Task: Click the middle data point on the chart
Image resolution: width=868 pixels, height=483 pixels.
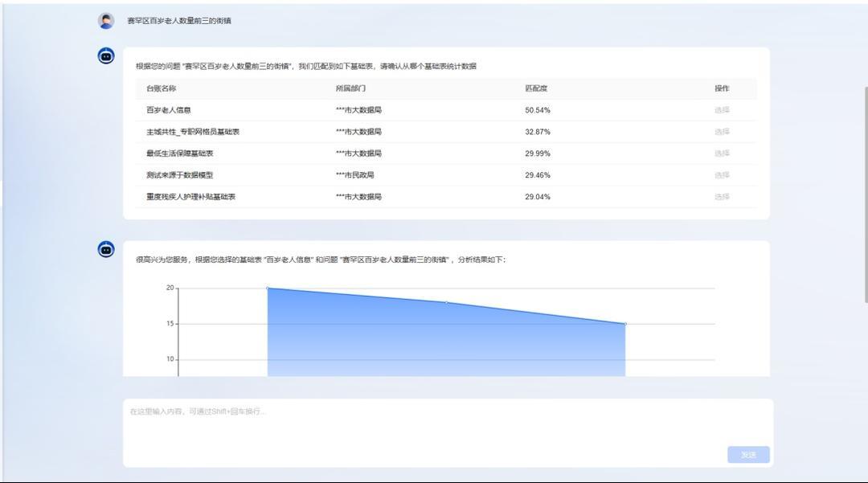Action: [447, 303]
